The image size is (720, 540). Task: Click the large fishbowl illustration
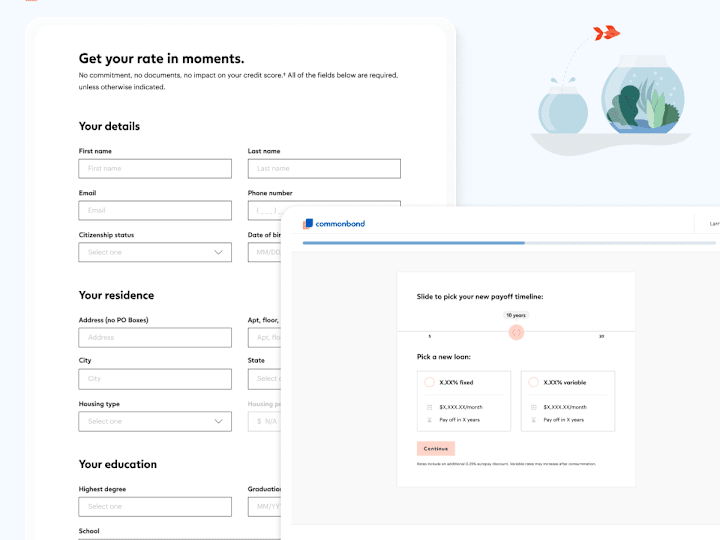tap(642, 95)
